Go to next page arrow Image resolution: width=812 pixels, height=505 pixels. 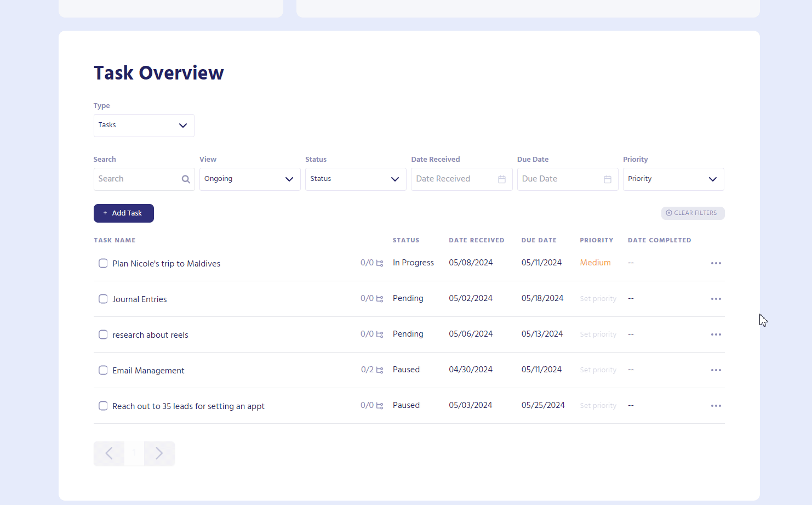point(159,453)
